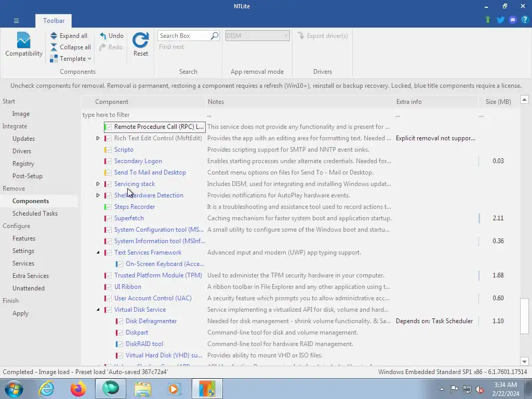Collapse the Virtual Disk Service node
Screen dimensions: 532x399
click(x=98, y=310)
